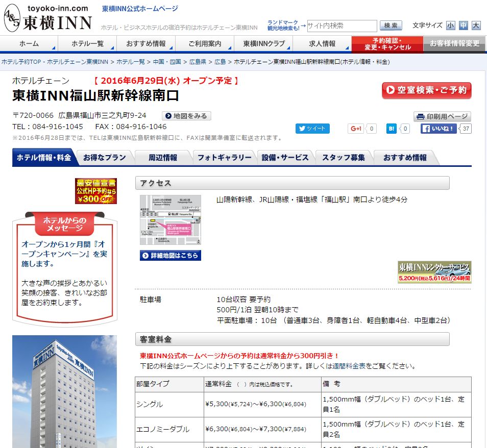Click the 空室検索・ご予約 button
This screenshot has width=487, height=448.
(426, 90)
